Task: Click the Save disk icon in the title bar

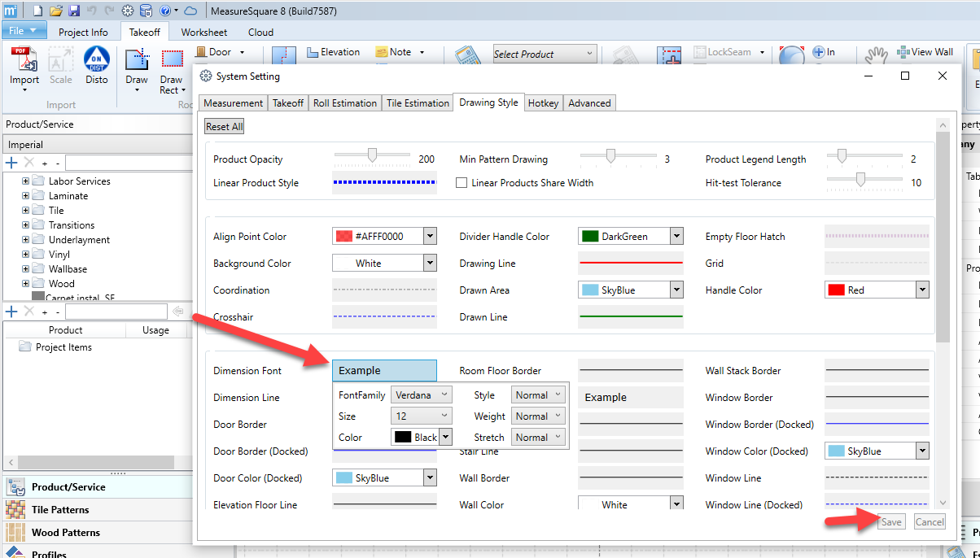Action: [74, 11]
